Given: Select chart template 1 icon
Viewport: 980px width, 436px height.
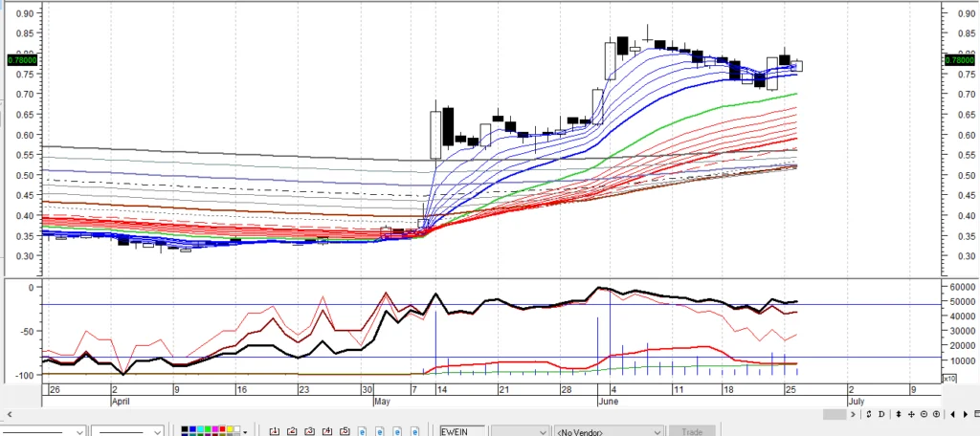Looking at the screenshot, I should tap(275, 431).
